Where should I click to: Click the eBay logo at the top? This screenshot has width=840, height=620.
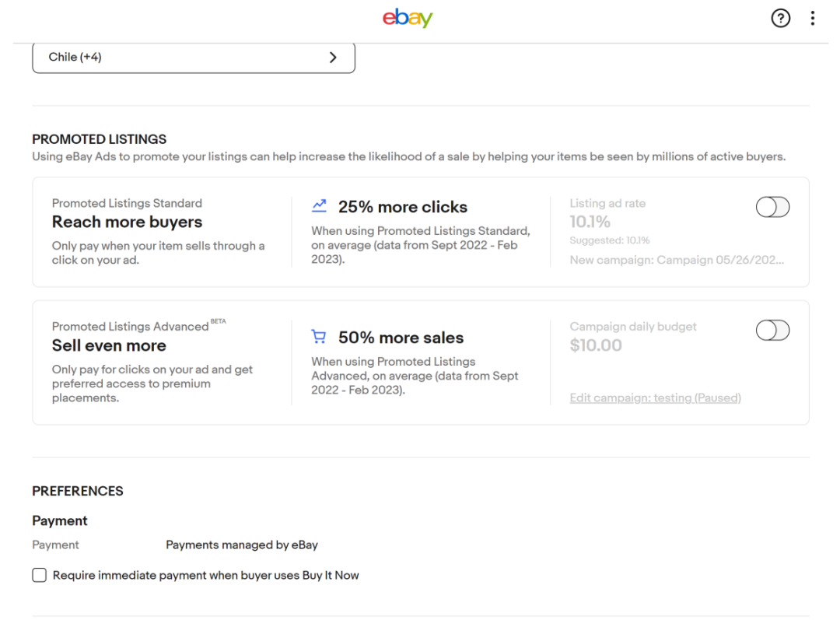(x=408, y=18)
